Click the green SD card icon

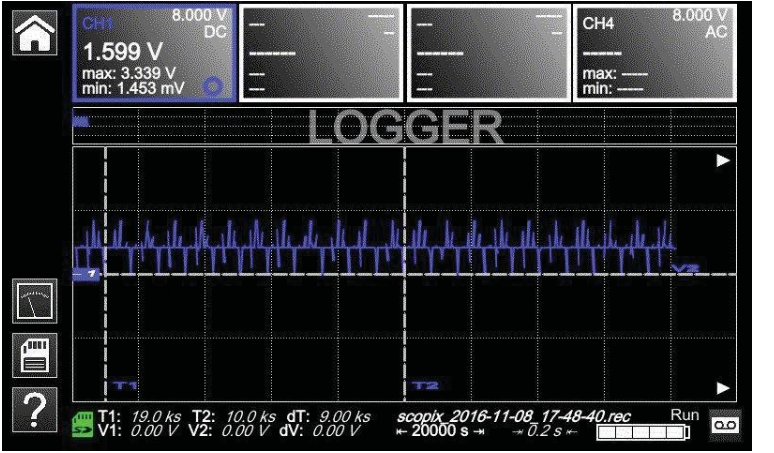tap(83, 424)
